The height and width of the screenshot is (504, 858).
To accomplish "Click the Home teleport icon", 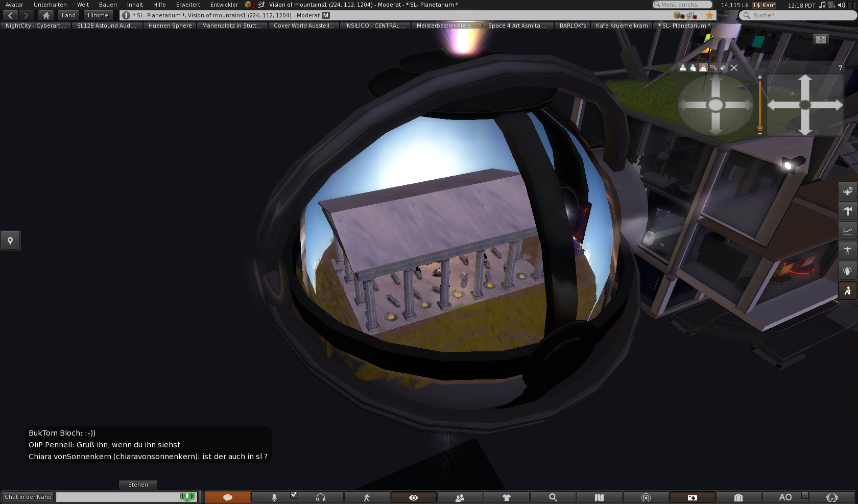I will pyautogui.click(x=46, y=15).
